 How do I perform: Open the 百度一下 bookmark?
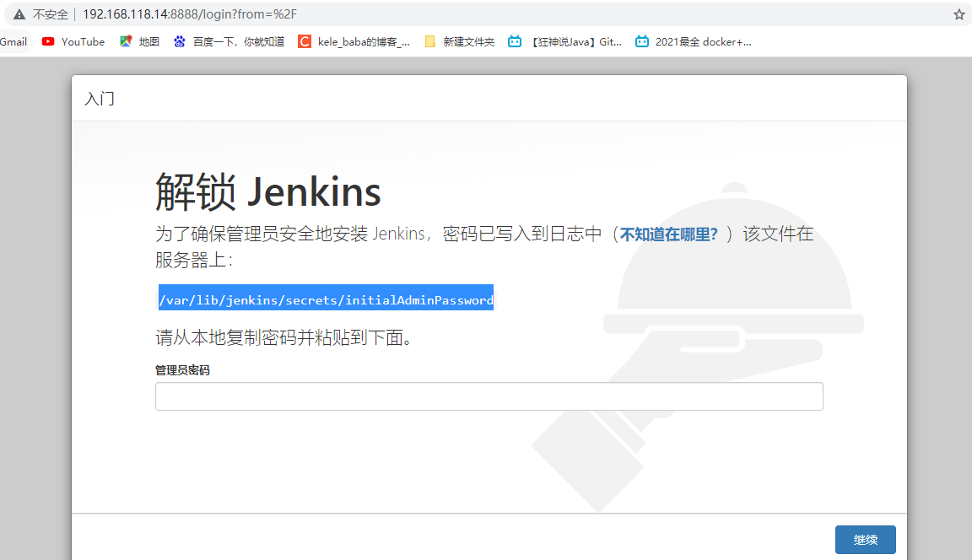(229, 41)
